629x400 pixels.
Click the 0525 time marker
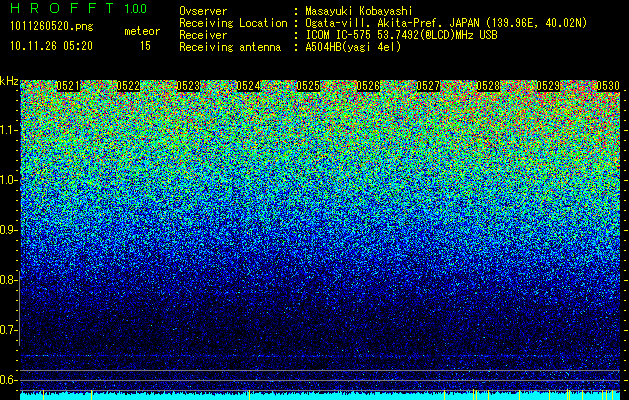(x=308, y=86)
